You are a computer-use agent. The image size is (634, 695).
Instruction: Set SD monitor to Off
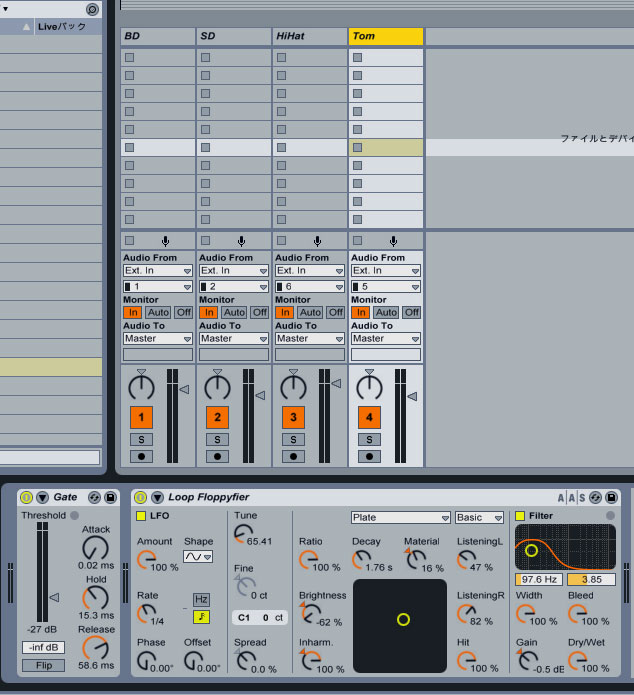[x=260, y=312]
